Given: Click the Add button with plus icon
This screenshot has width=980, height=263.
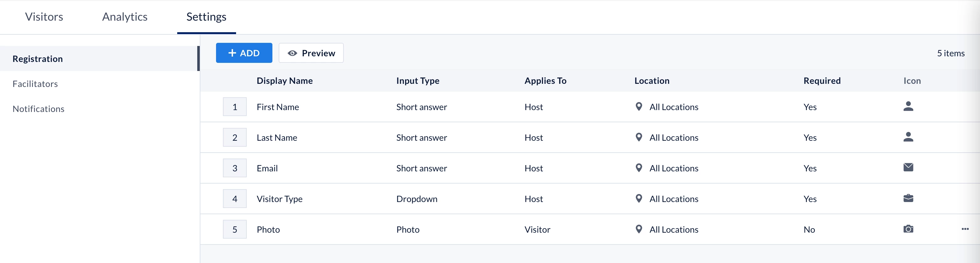Looking at the screenshot, I should [244, 53].
